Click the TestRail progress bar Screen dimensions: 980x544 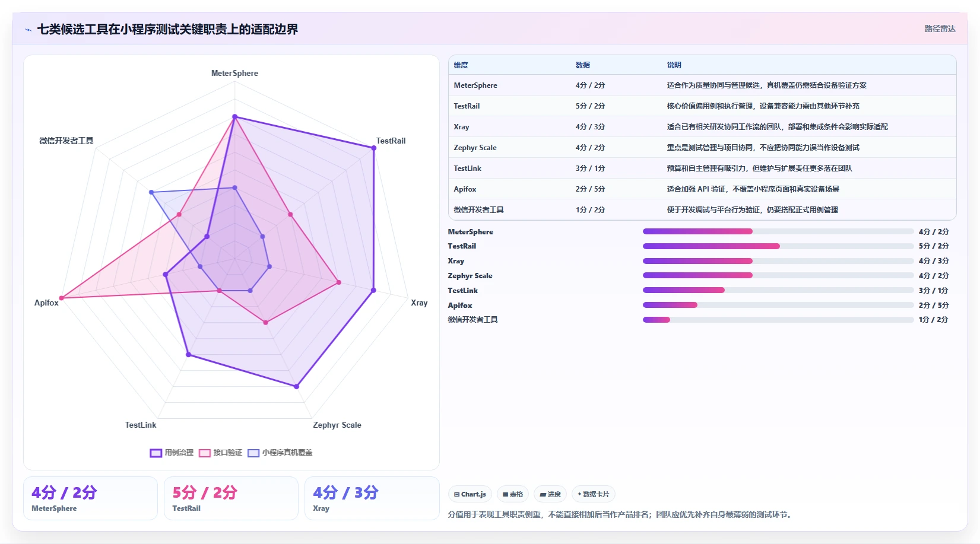778,246
